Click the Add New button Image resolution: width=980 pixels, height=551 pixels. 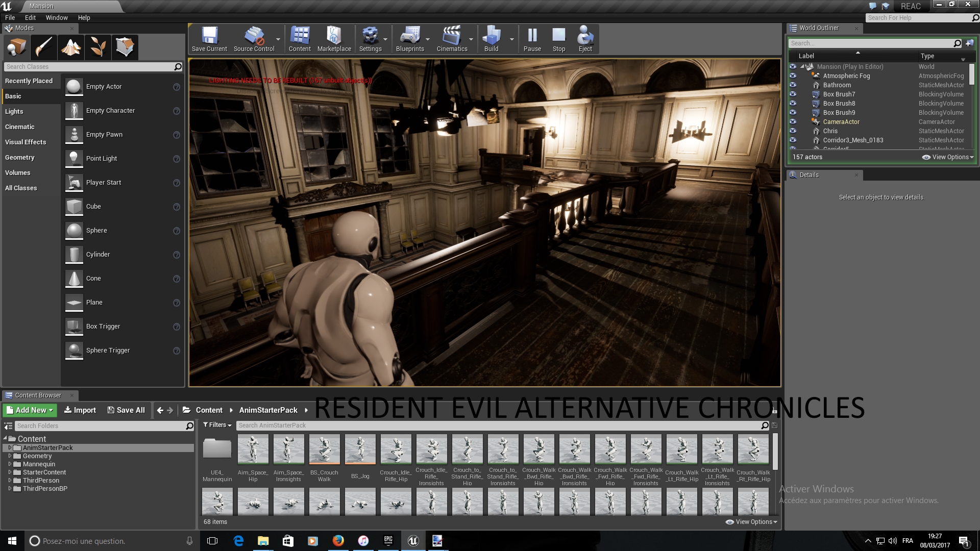point(30,410)
